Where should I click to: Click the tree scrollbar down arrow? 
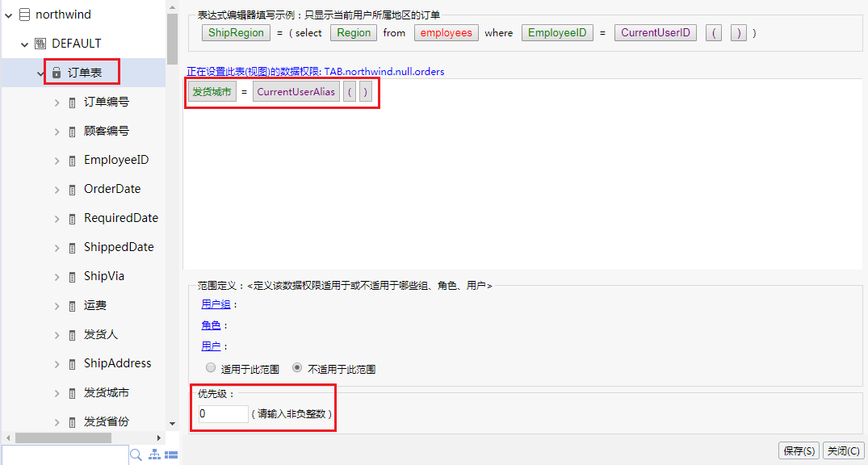tap(172, 424)
